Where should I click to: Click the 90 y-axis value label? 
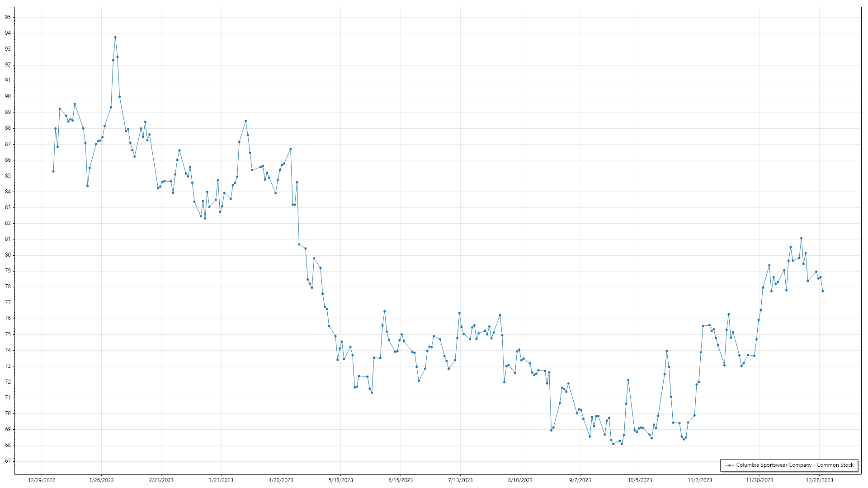8,96
